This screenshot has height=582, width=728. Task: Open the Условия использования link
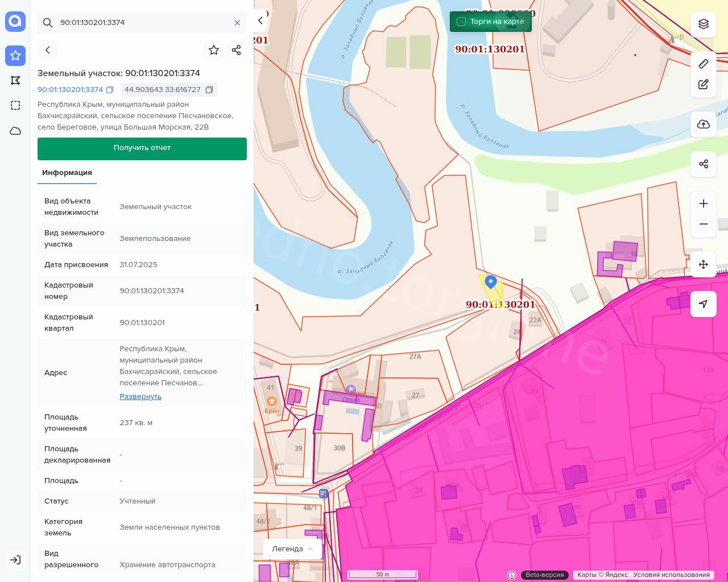click(x=671, y=575)
